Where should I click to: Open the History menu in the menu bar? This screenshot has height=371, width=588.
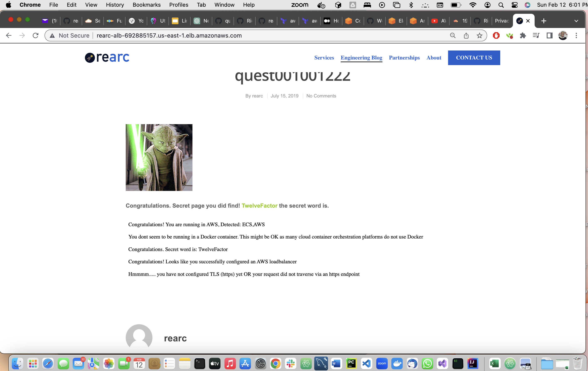[x=114, y=5]
